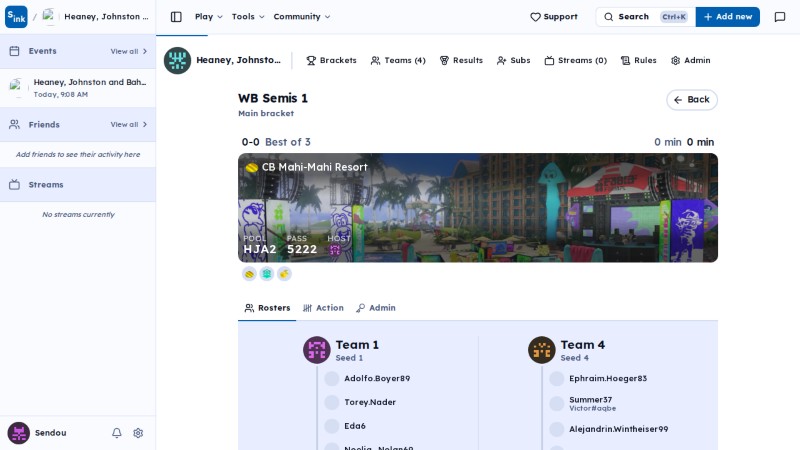
Task: Open player Summer37
Action: [591, 400]
